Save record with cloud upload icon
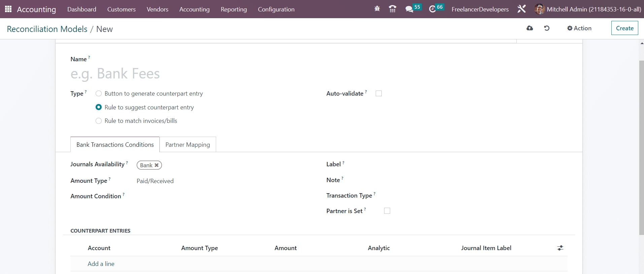Viewport: 644px width, 274px height. pos(530,28)
